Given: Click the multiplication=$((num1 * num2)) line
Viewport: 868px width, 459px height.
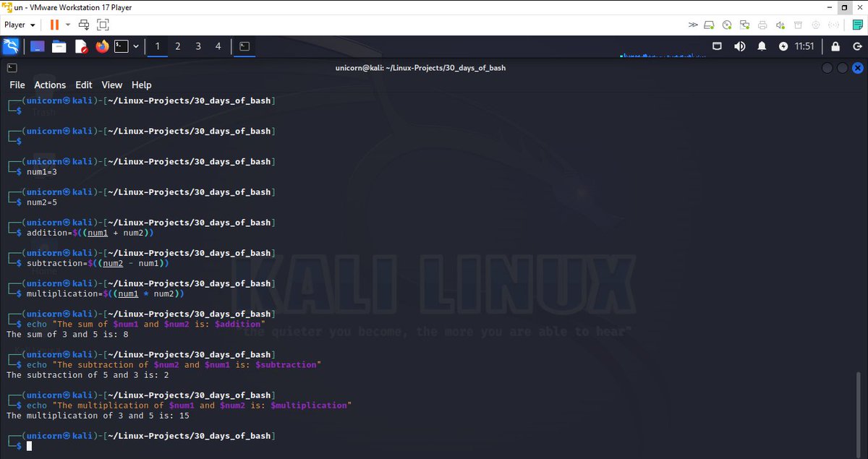Looking at the screenshot, I should [106, 294].
